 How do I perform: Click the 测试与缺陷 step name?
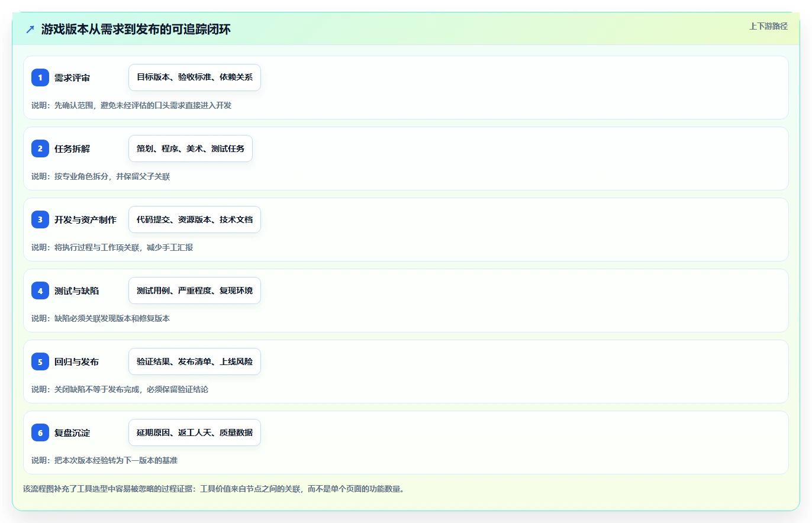coord(76,290)
